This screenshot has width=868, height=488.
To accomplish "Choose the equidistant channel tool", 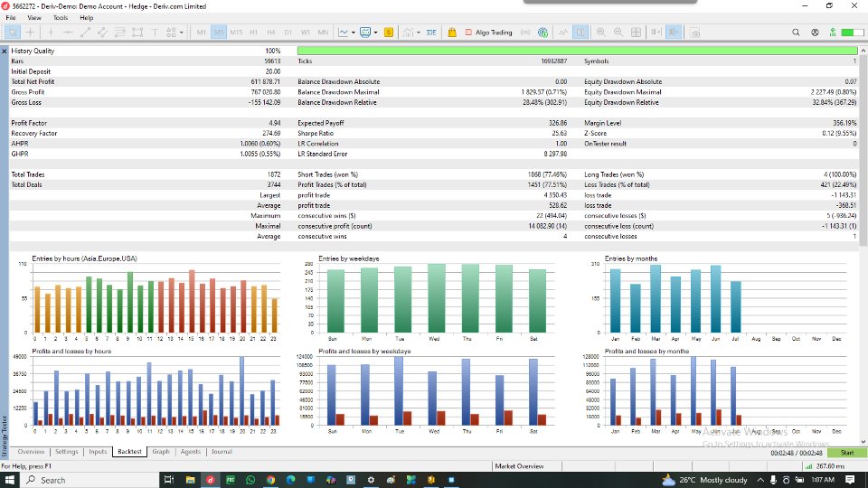I will pyautogui.click(x=102, y=33).
